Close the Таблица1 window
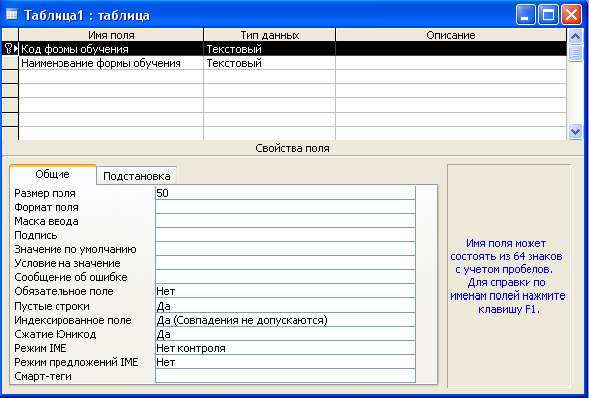This screenshot has width=589, height=398. coord(571,15)
